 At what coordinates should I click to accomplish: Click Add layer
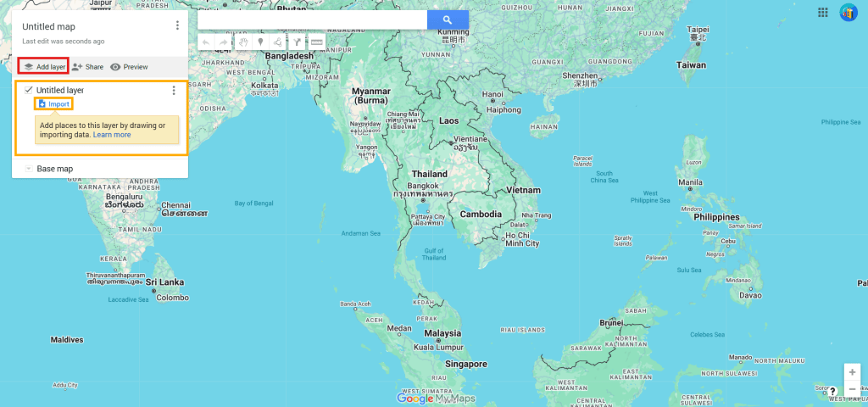point(44,67)
